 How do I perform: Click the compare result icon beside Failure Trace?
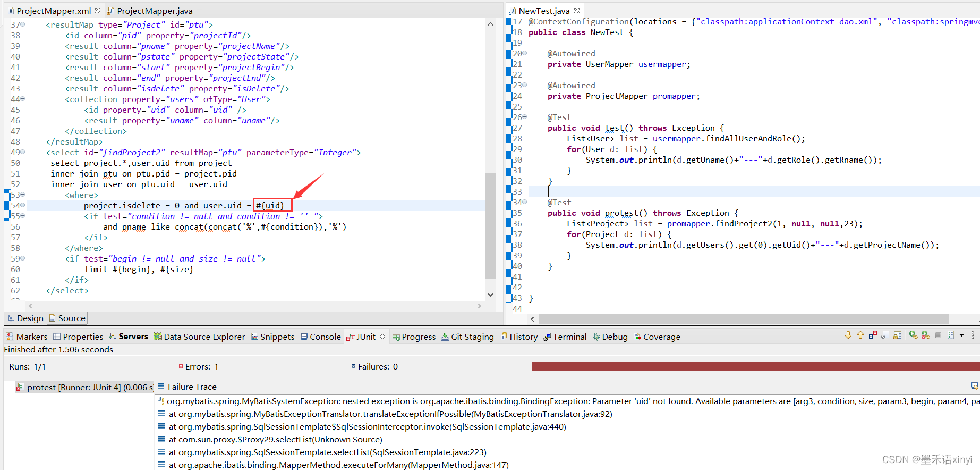974,386
